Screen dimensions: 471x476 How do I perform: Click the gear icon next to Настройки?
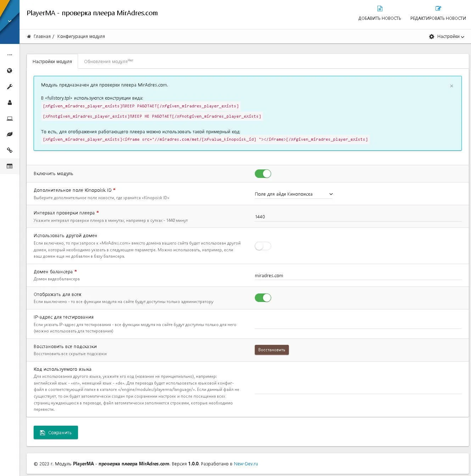pyautogui.click(x=432, y=37)
